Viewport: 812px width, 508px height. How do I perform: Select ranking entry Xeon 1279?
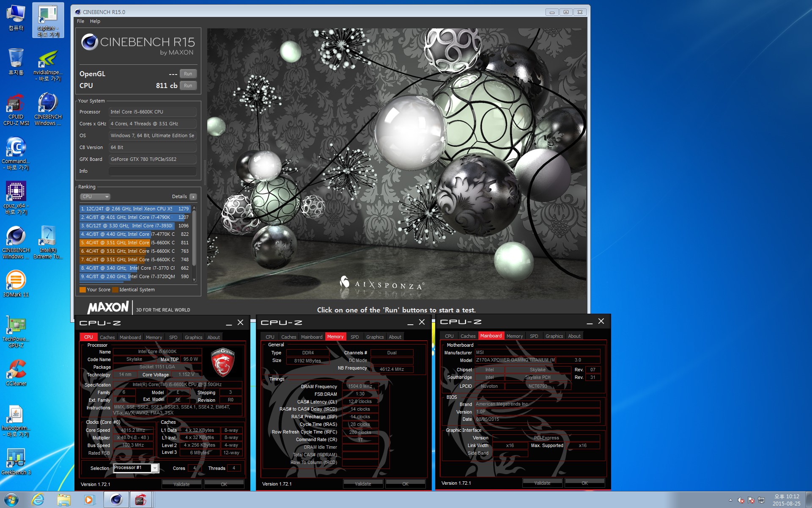point(135,209)
